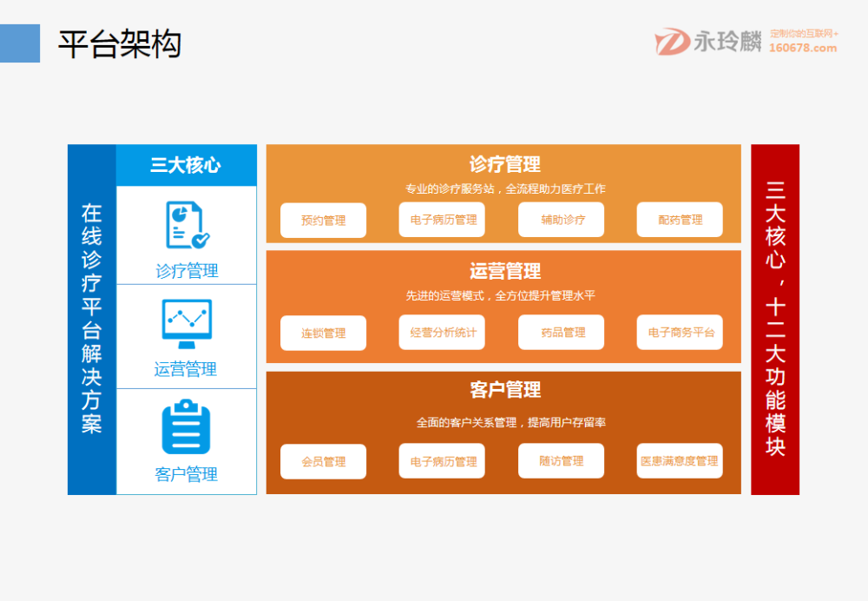The height and width of the screenshot is (601, 868).
Task: Click the blue clipboard icon for 客户管理
Action: click(186, 427)
